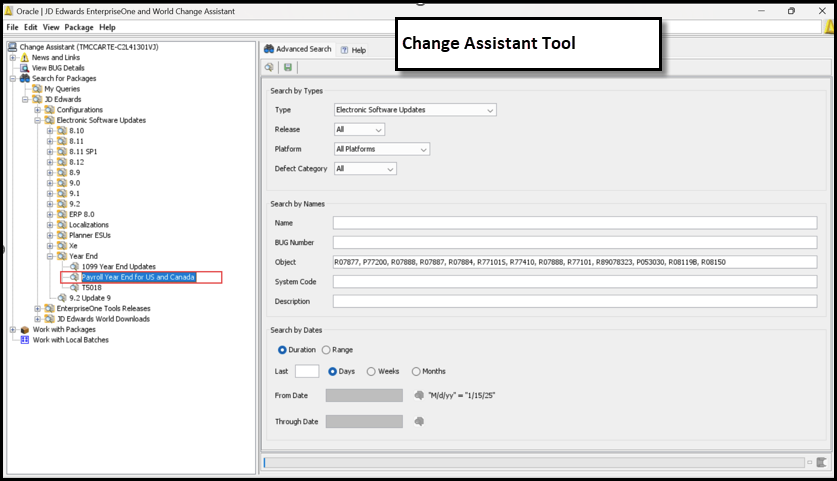Select Payroll Year End for US and Canada
Image resolution: width=837 pixels, height=481 pixels.
click(x=138, y=277)
